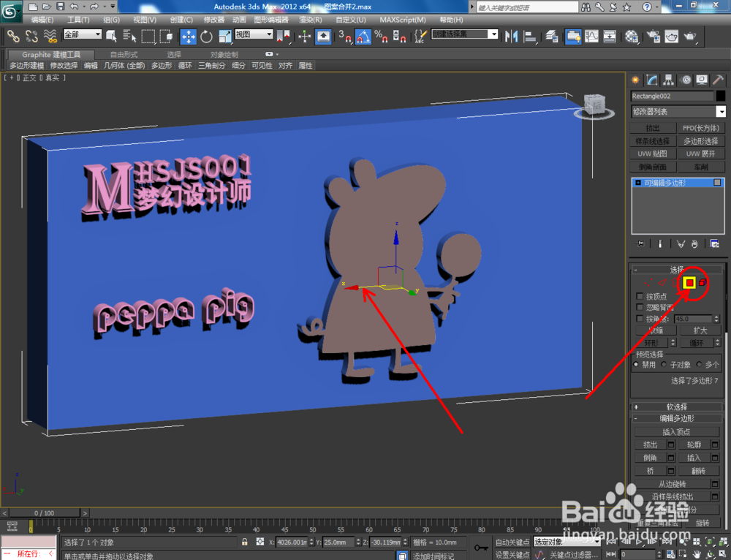Switch to the Create command panel
Image resolution: width=731 pixels, height=560 pixels.
(x=635, y=80)
